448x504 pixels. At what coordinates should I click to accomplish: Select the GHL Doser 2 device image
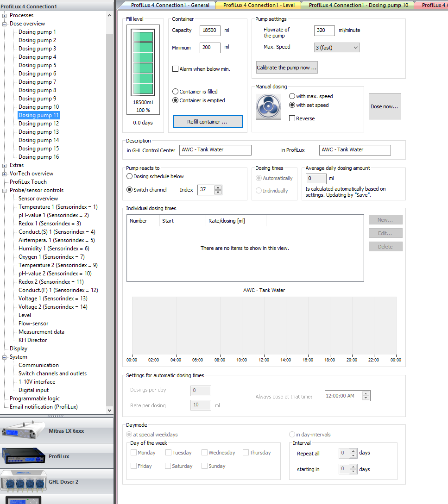(x=23, y=481)
